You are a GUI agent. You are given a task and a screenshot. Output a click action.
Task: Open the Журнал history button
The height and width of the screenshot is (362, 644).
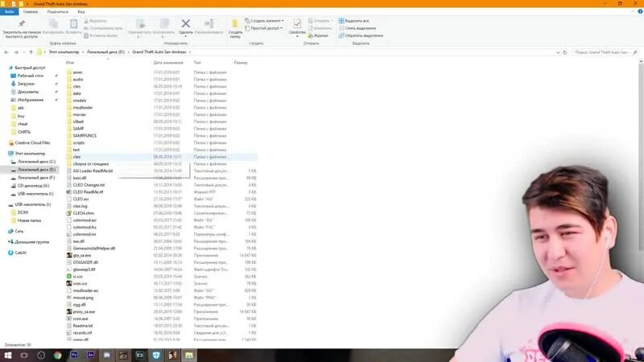coord(318,35)
